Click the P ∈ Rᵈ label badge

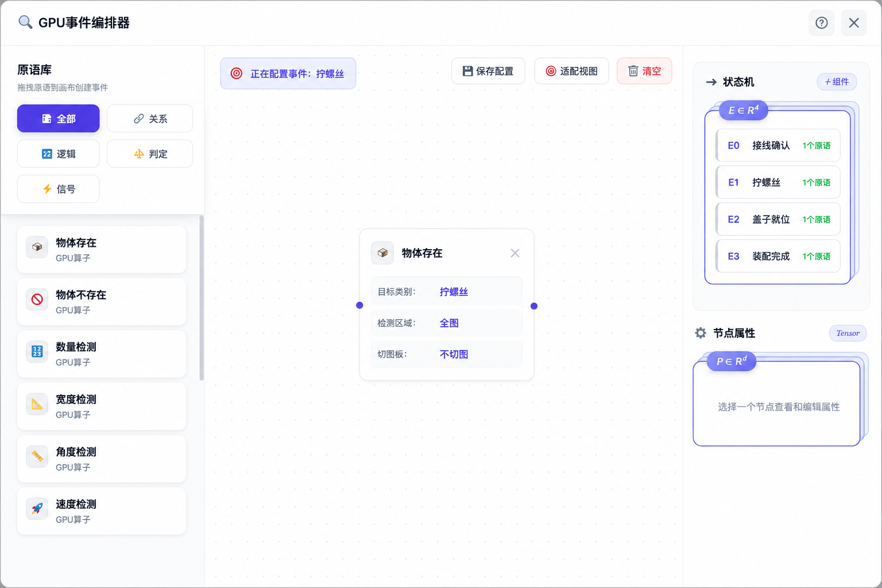pyautogui.click(x=732, y=361)
